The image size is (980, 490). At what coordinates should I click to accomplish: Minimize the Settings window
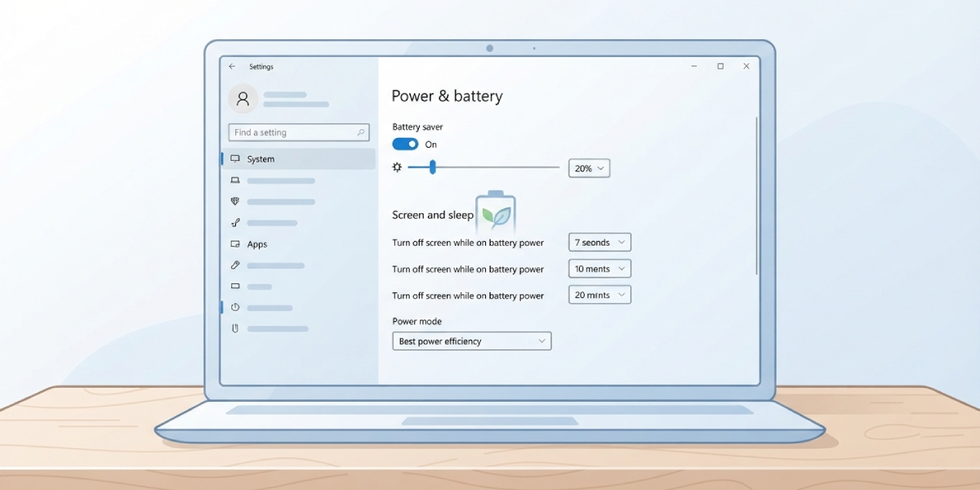click(x=694, y=67)
